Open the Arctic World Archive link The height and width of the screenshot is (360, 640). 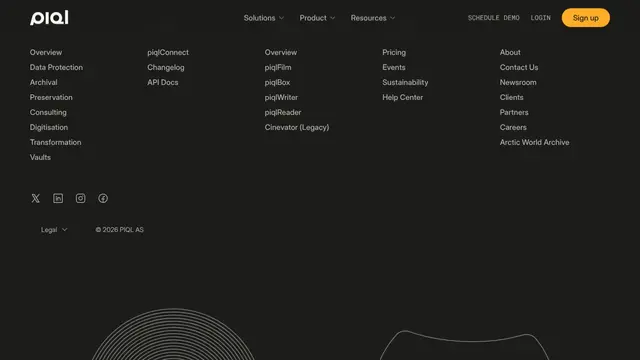[x=534, y=142]
